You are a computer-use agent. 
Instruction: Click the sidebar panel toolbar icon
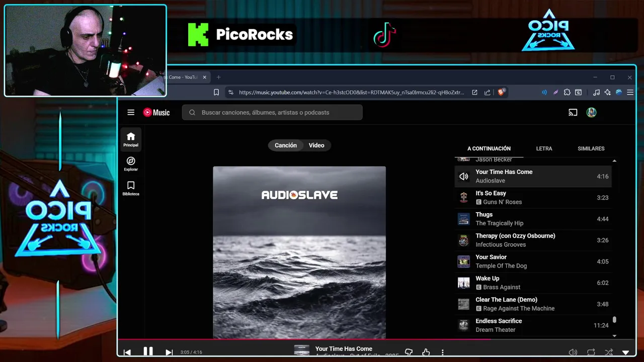[x=579, y=93]
